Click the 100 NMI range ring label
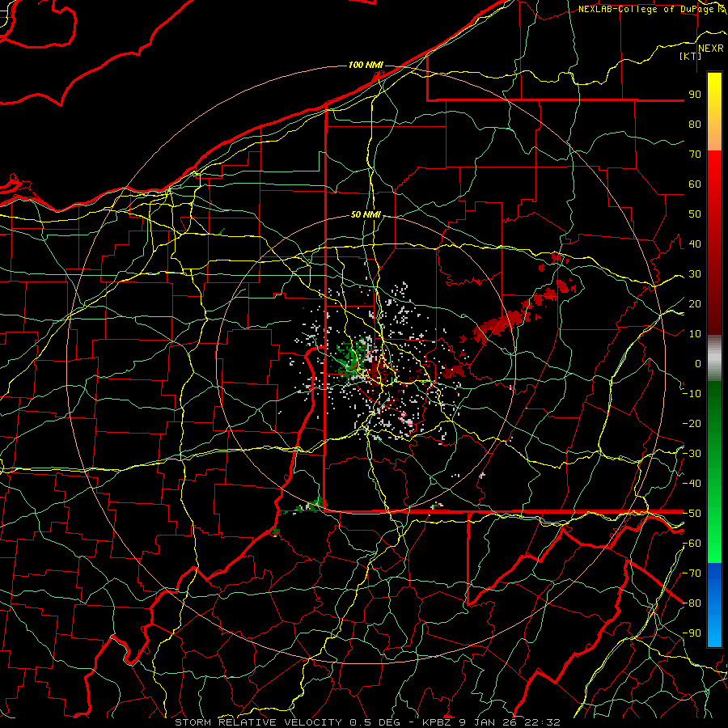The image size is (728, 728). pyautogui.click(x=366, y=65)
